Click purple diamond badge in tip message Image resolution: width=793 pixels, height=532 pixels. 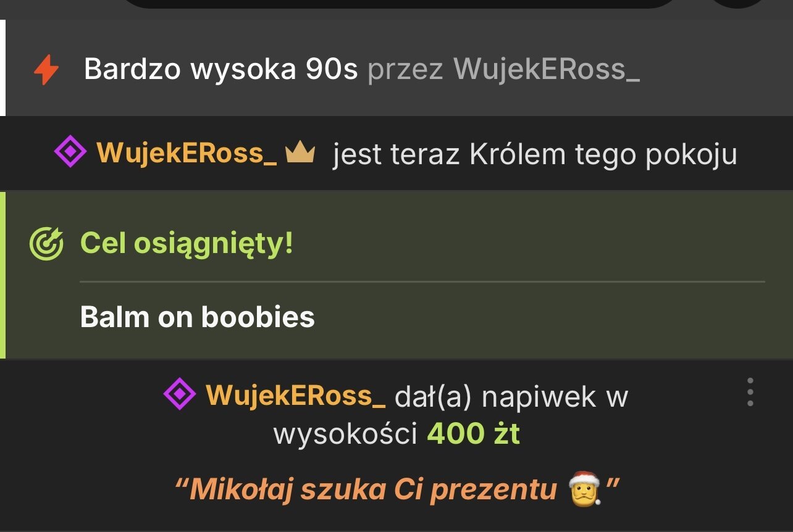point(180,394)
